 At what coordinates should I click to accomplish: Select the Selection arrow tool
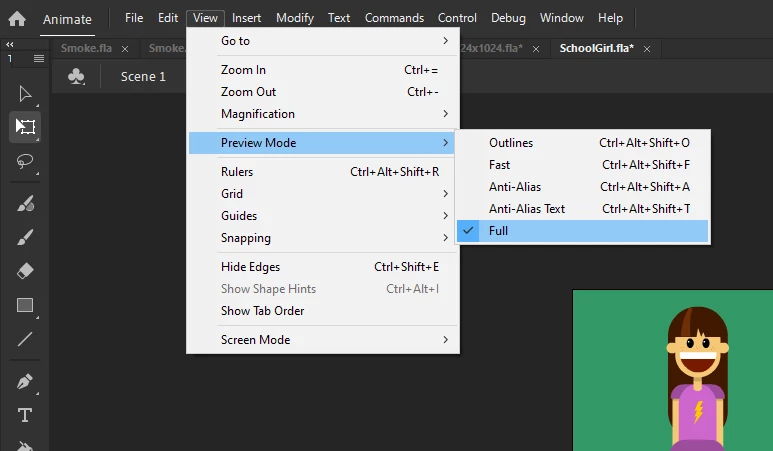coord(25,94)
